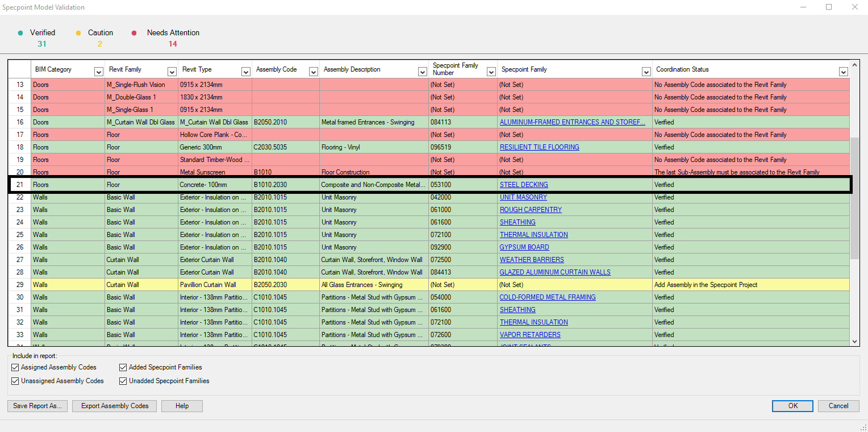Follow the RESILIENT TILE FLOORING link

539,147
